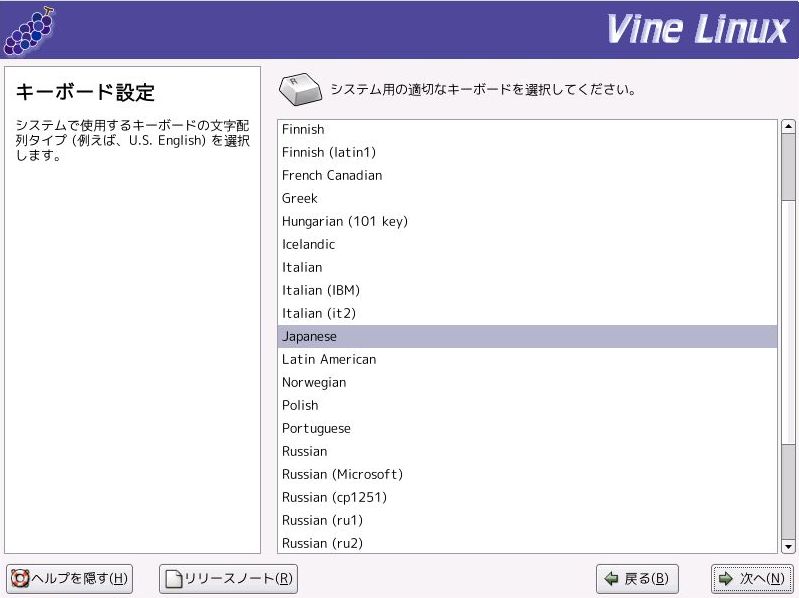Select the highlighted Japanese keyboard

click(527, 336)
